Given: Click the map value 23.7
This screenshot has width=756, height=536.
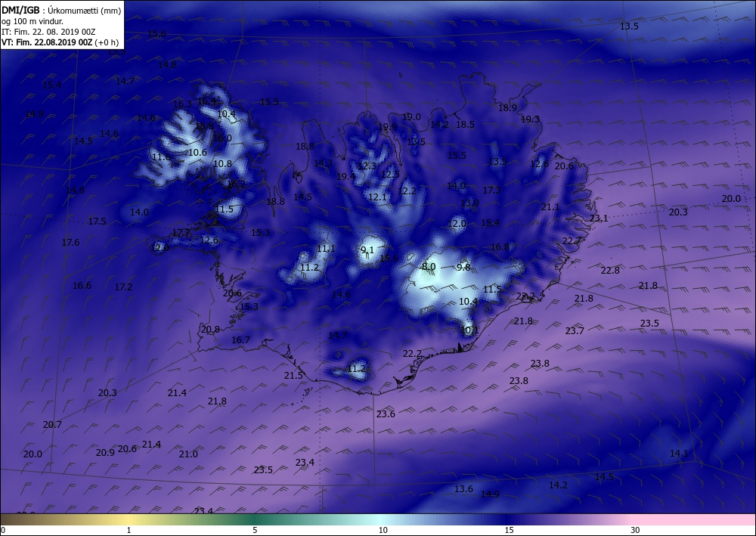Looking at the screenshot, I should tap(575, 330).
